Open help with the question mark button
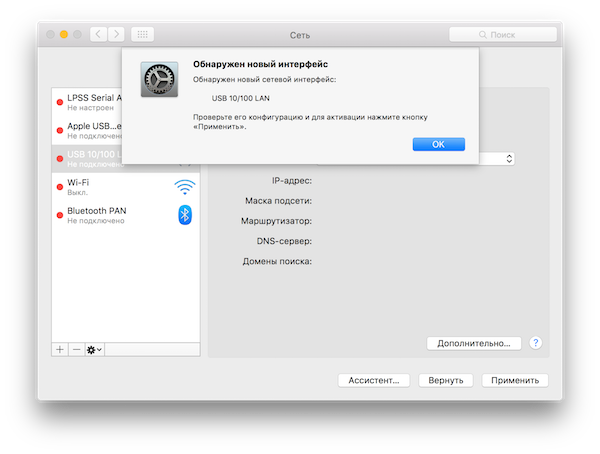Viewport: 600px width, 454px height. coord(536,343)
